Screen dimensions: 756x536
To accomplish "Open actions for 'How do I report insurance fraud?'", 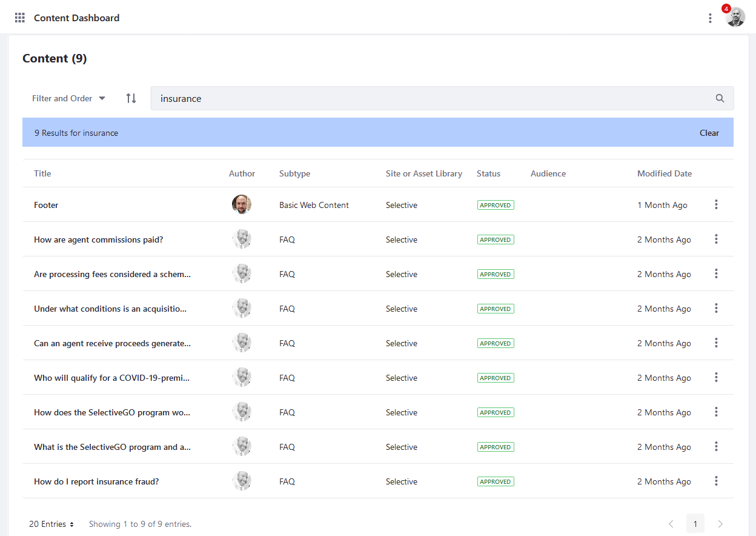I will (x=716, y=481).
